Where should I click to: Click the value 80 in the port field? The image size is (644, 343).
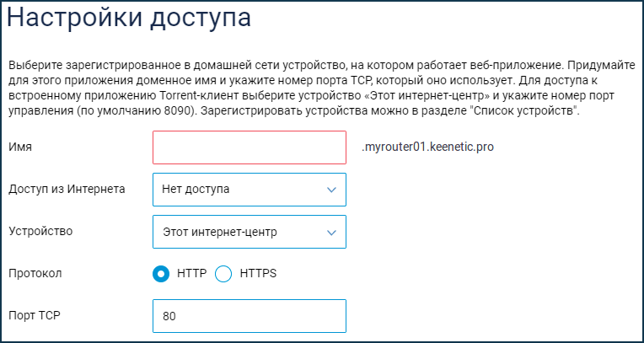pos(169,317)
